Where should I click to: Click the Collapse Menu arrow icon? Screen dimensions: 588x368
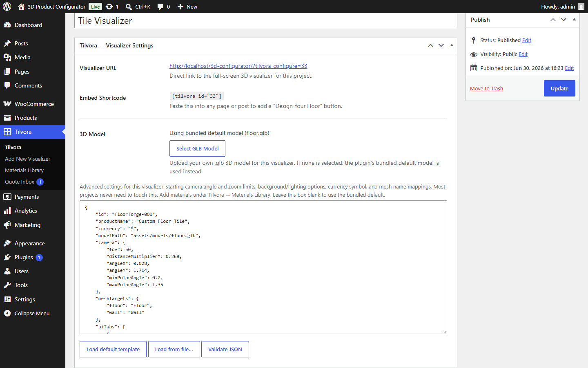coord(7,313)
